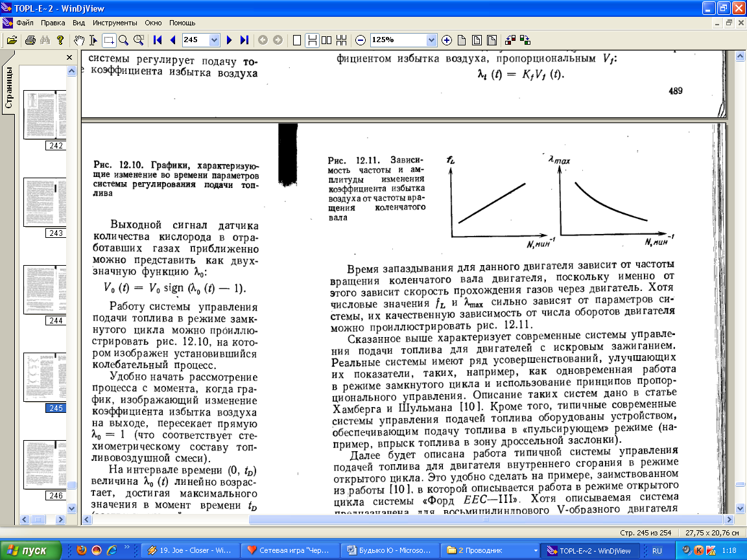Click the document horizontal scrollbar thumb

click(486, 520)
